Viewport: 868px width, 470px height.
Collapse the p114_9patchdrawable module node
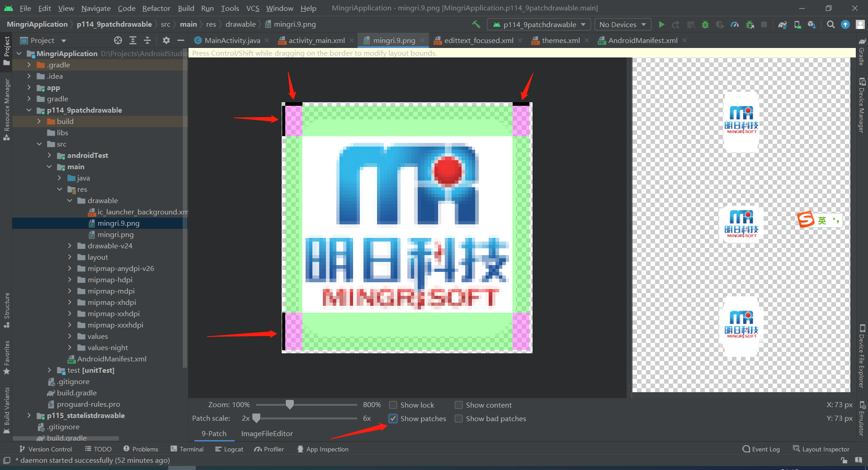[29, 110]
